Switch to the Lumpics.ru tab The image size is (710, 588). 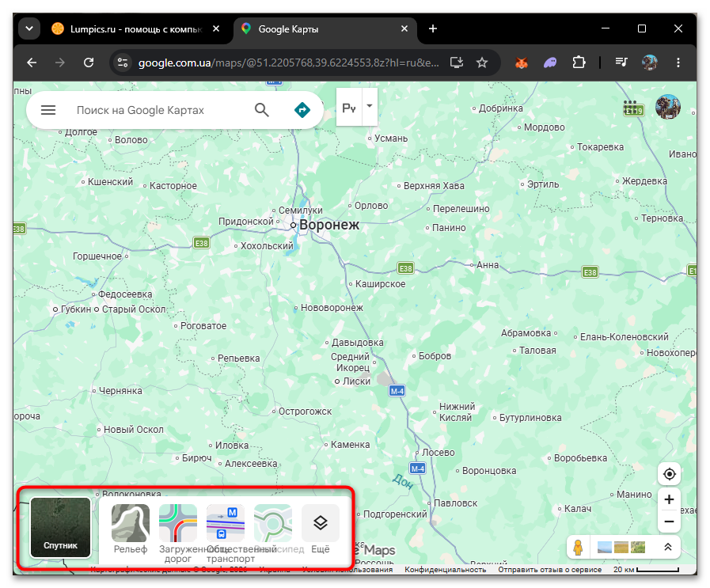click(x=136, y=29)
